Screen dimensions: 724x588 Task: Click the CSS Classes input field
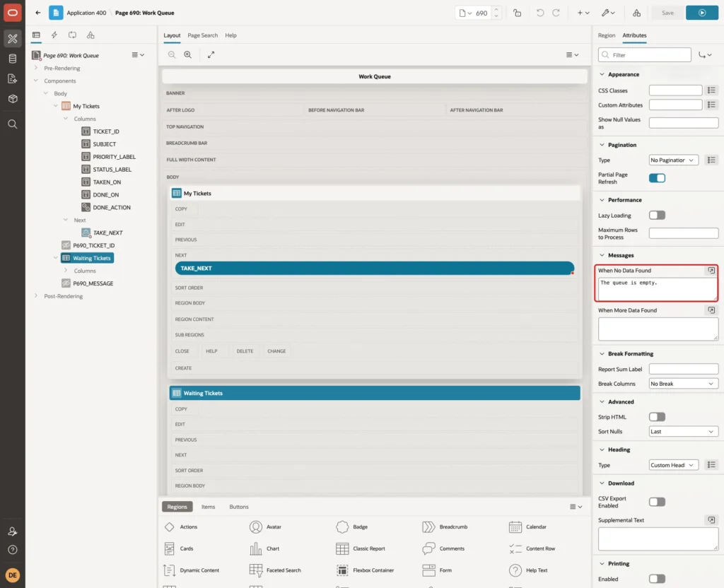675,90
